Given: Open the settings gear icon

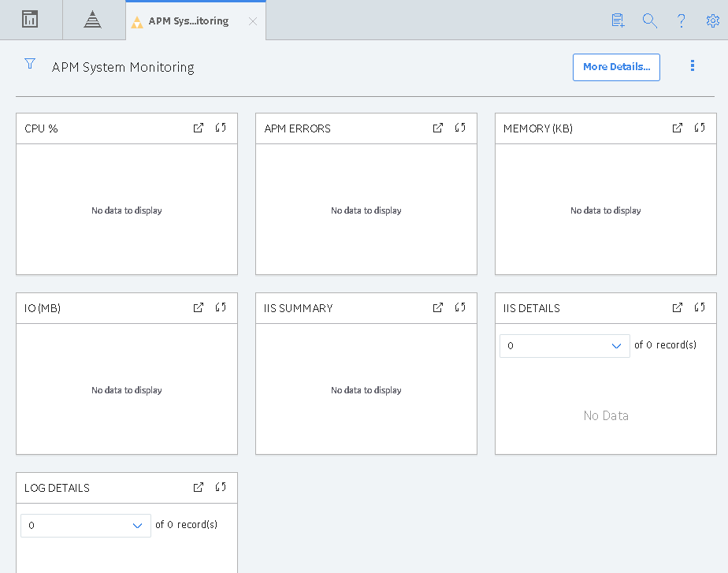Looking at the screenshot, I should click(x=713, y=21).
